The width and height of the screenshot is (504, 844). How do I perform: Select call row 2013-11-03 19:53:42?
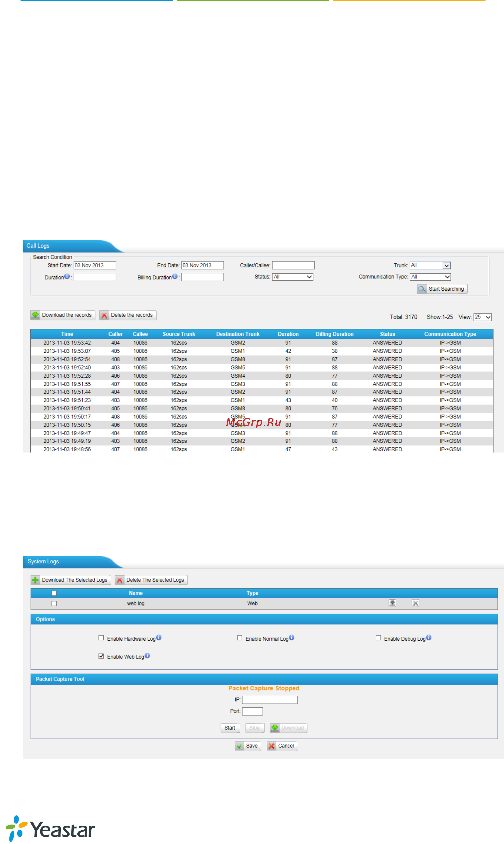[262, 343]
